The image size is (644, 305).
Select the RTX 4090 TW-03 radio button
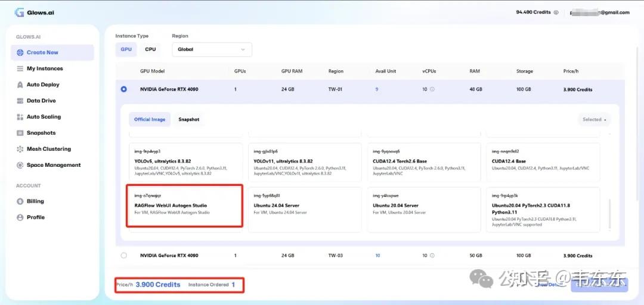124,256
